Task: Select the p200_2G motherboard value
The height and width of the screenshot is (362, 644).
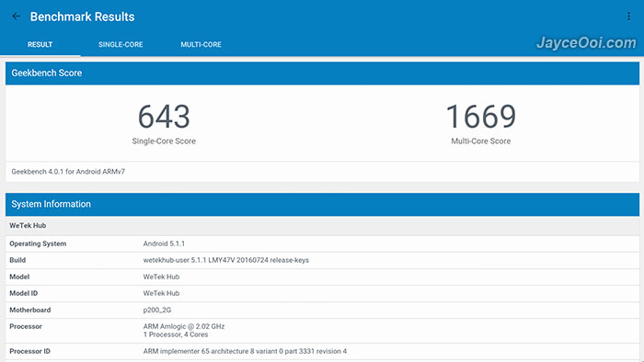Action: [157, 310]
